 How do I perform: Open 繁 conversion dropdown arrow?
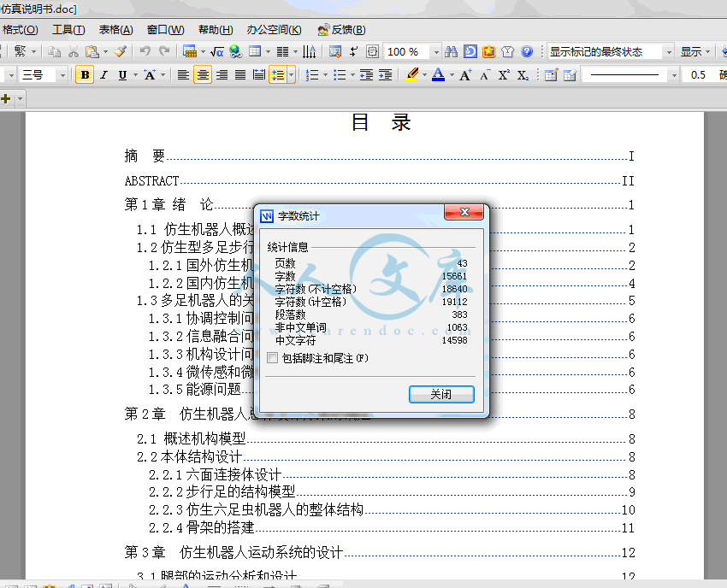pyautogui.click(x=34, y=51)
